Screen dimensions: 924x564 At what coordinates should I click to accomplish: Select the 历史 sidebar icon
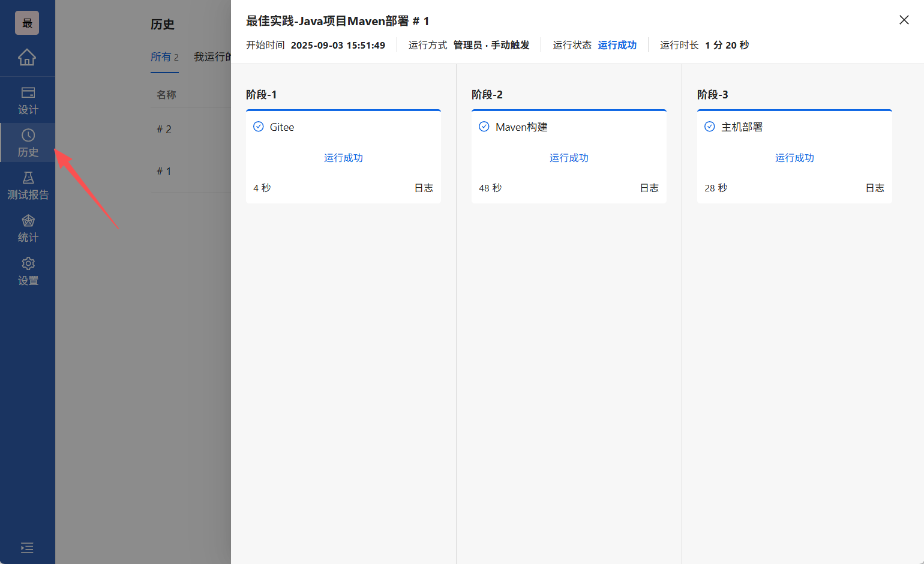point(28,142)
